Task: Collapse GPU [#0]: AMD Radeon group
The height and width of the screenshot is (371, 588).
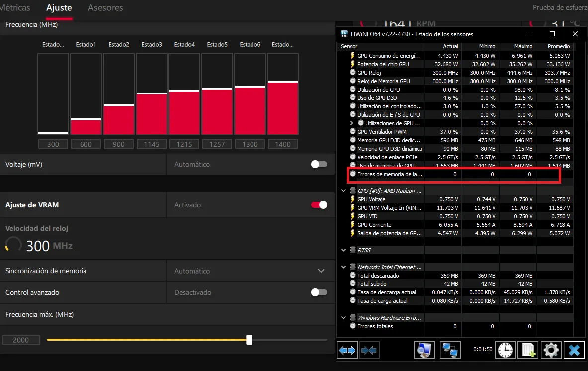Action: pos(343,191)
